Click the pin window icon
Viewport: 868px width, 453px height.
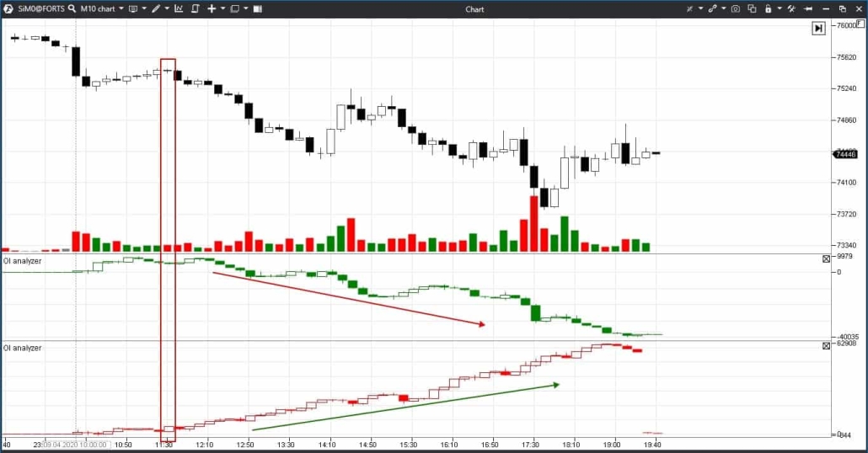[x=808, y=8]
